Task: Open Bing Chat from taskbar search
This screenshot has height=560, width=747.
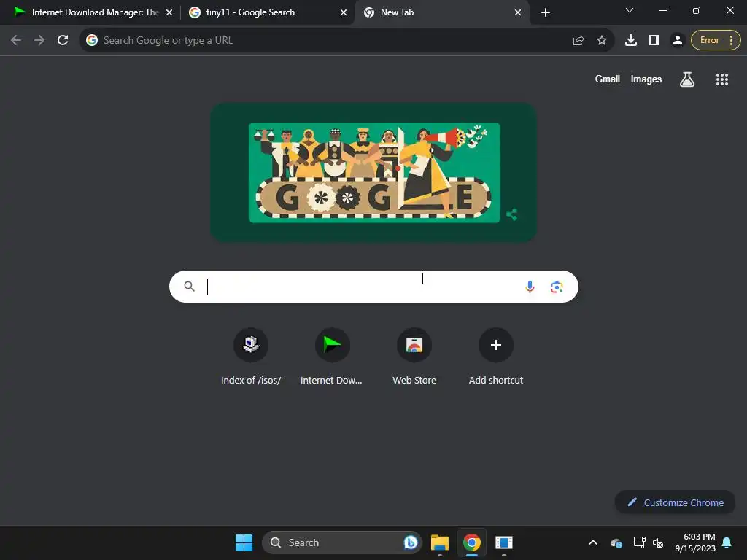Action: tap(410, 542)
